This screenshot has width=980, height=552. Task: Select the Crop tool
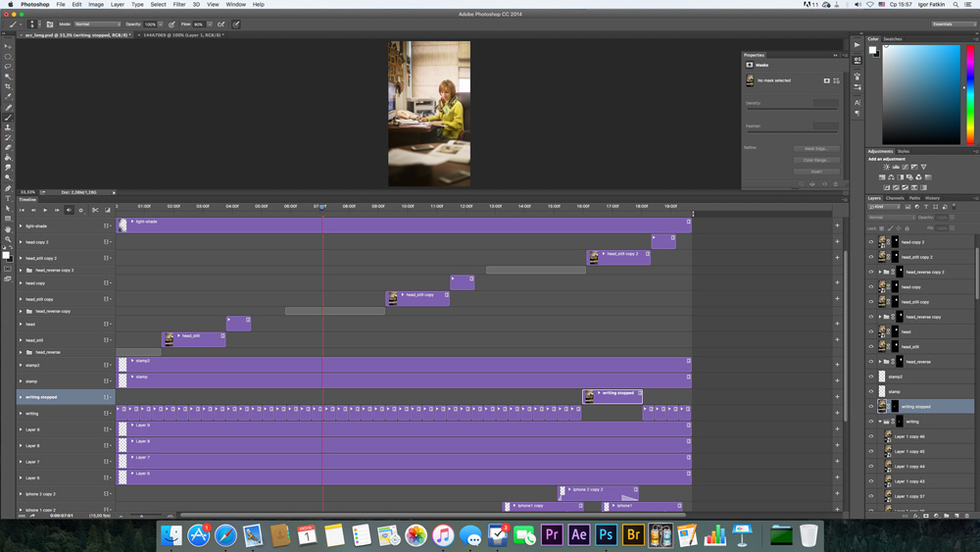(8, 86)
